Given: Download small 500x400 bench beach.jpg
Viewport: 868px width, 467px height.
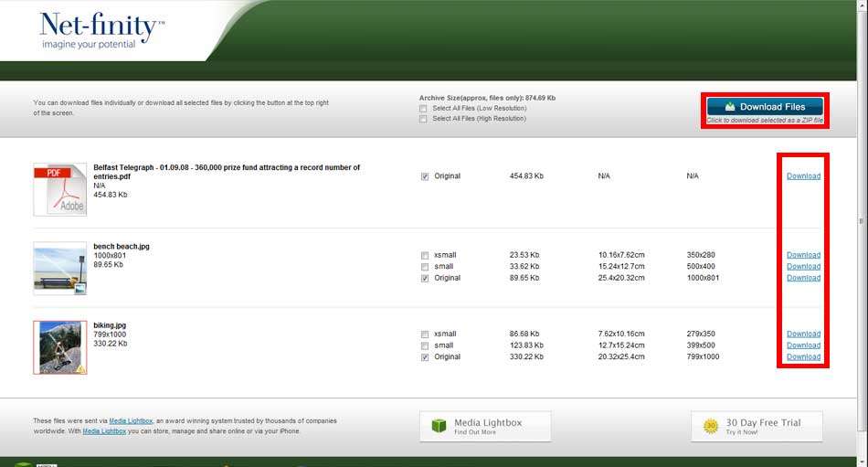Looking at the screenshot, I should pos(803,267).
